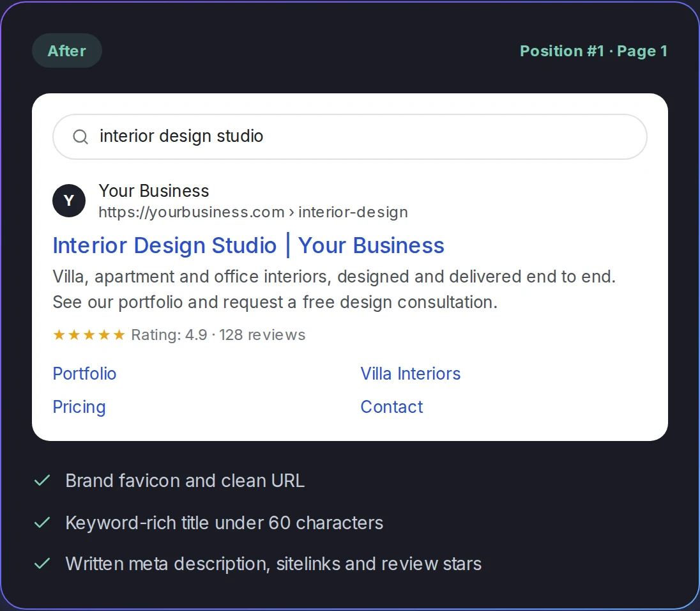Click checkmark beside Written meta description line
The width and height of the screenshot is (700, 611).
tap(42, 563)
